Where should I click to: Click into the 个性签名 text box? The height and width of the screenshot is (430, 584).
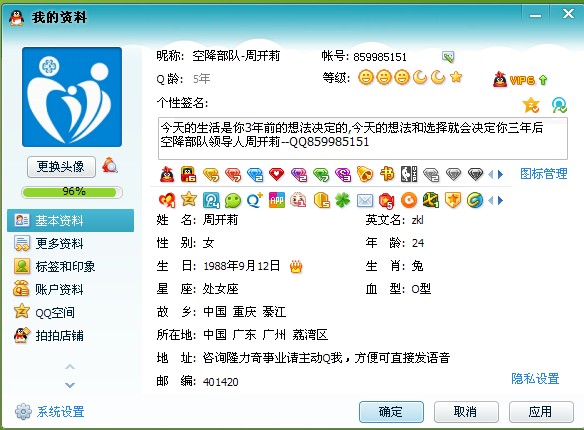click(x=363, y=138)
